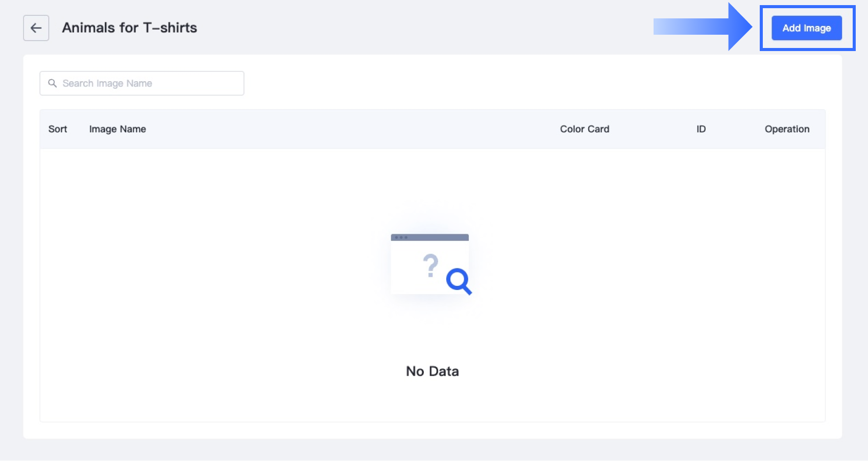868x461 pixels.
Task: Click the magnifier icon in the search box
Action: tap(52, 83)
